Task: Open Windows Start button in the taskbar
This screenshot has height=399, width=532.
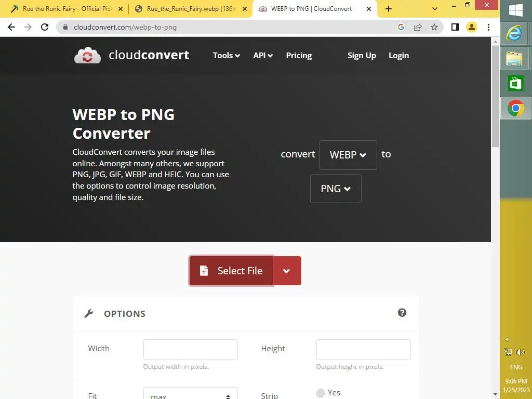Action: tap(516, 9)
